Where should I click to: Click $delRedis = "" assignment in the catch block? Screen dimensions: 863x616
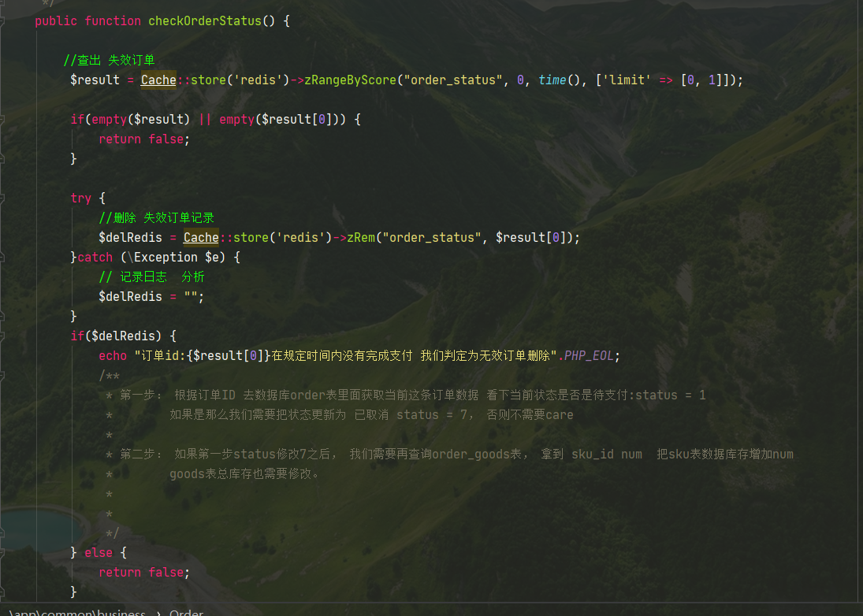(x=151, y=297)
